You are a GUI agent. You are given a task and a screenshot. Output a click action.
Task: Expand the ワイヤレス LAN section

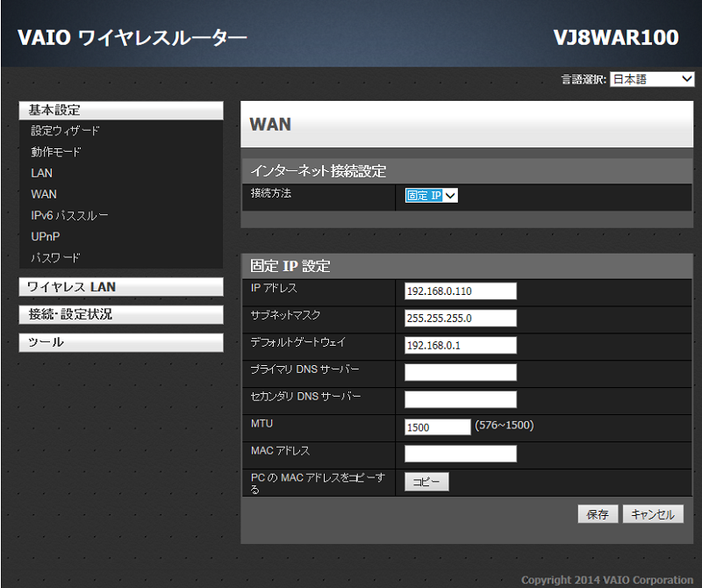(121, 287)
